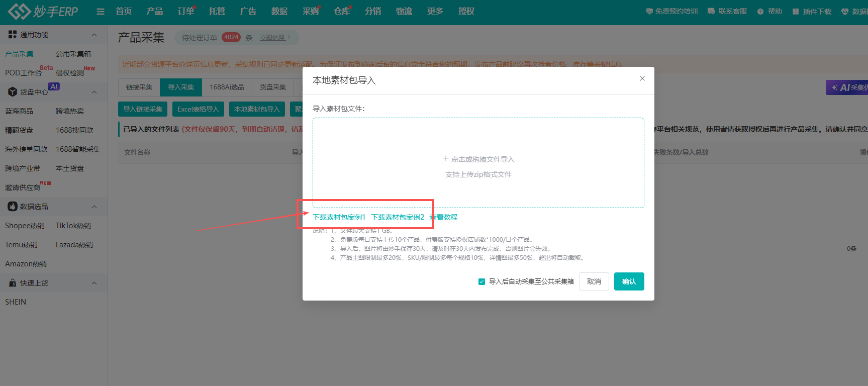Collapse the 数据选品 sidebar section

[x=94, y=207]
